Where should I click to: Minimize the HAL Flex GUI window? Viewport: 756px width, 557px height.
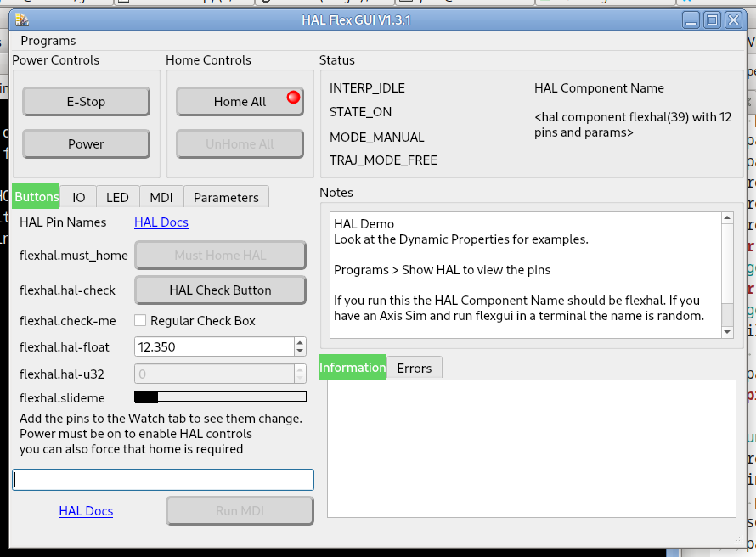692,20
